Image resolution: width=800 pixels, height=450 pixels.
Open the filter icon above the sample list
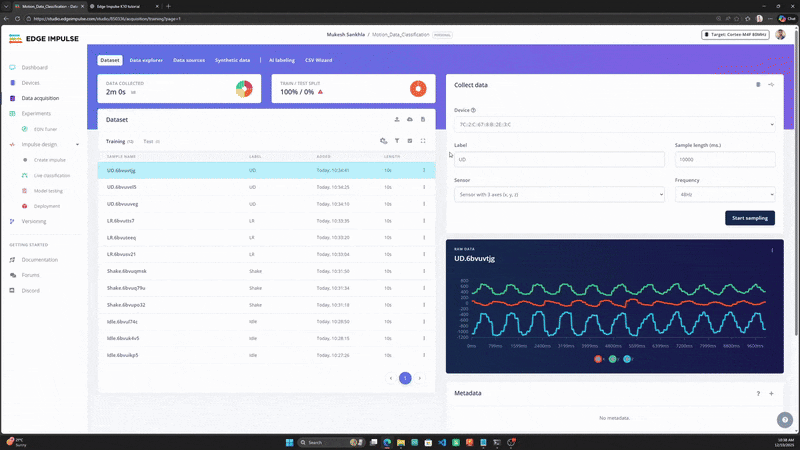click(x=397, y=141)
